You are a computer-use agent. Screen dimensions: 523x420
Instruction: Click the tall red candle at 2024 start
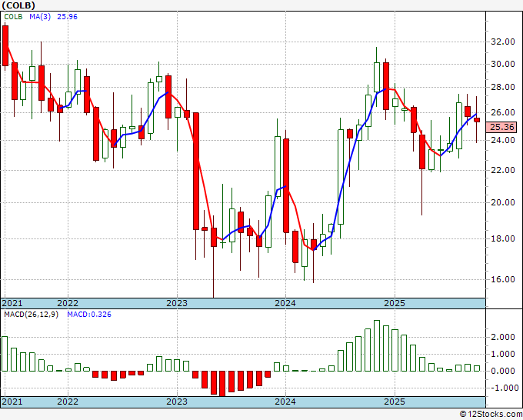point(286,185)
